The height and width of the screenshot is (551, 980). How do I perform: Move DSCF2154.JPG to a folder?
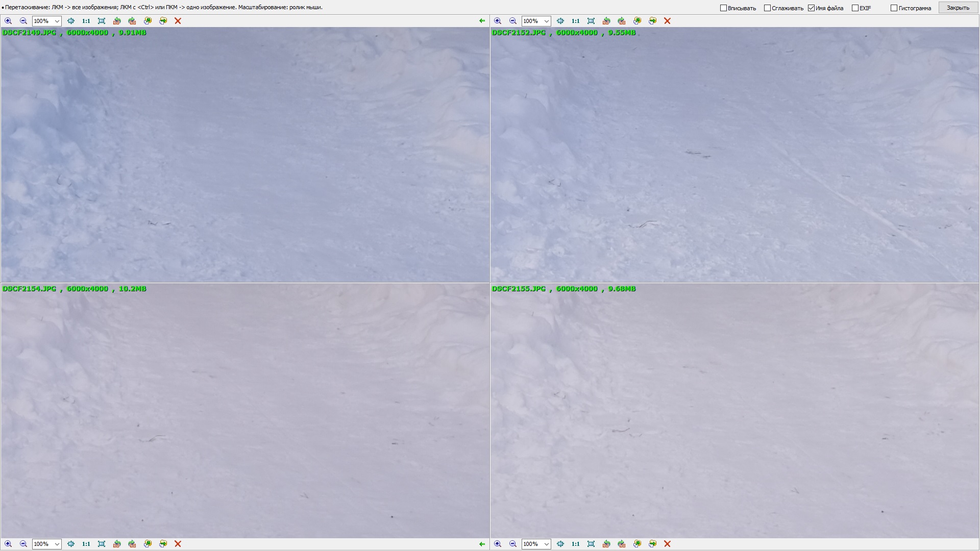(x=163, y=544)
